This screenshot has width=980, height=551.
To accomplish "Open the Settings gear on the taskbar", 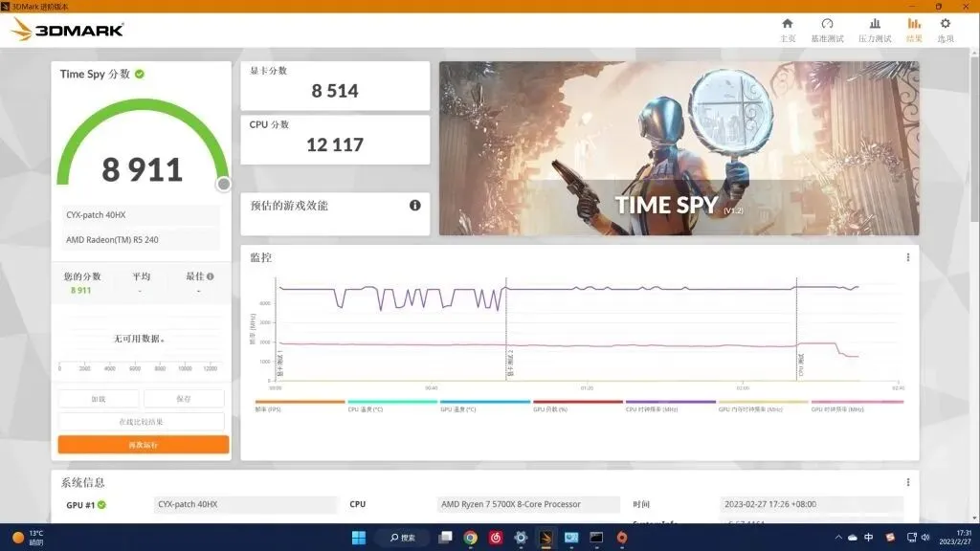I will [521, 538].
